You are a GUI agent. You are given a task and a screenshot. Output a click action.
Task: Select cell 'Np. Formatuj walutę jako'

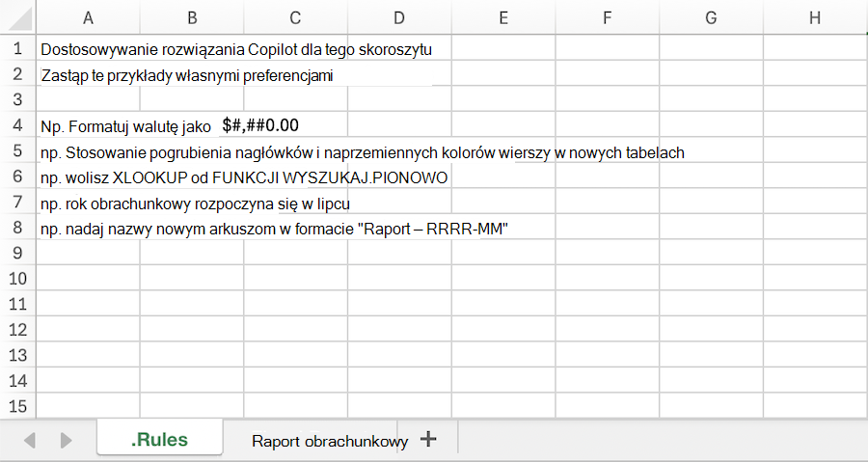point(125,126)
